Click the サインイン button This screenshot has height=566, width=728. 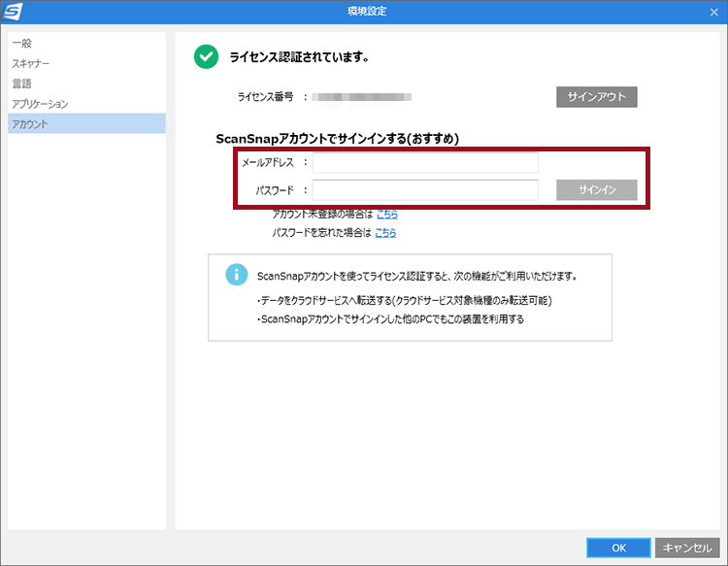[x=597, y=190]
